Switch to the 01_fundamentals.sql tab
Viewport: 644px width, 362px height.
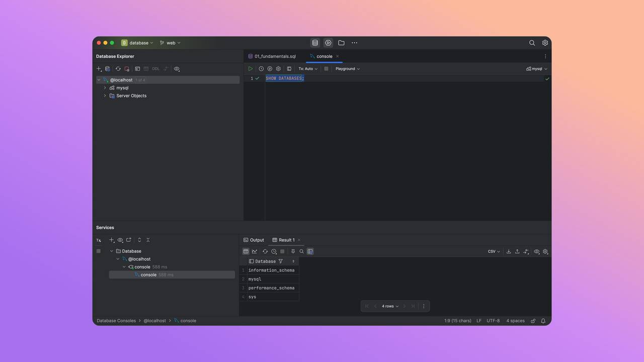coord(272,56)
